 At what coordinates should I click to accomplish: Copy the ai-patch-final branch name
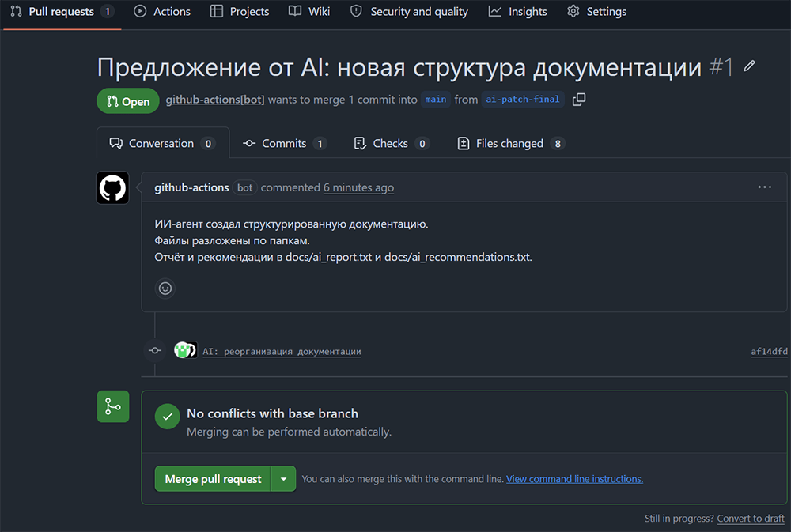[579, 100]
